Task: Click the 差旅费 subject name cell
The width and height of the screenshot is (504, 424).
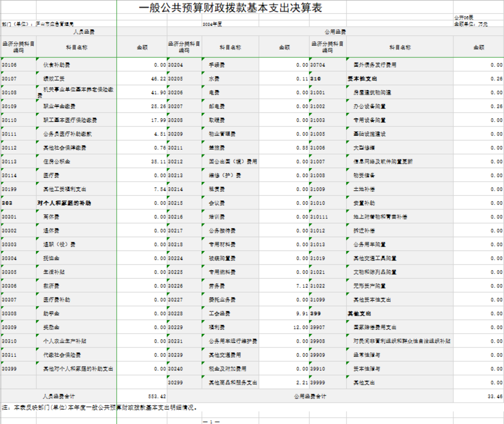Action: click(x=217, y=148)
